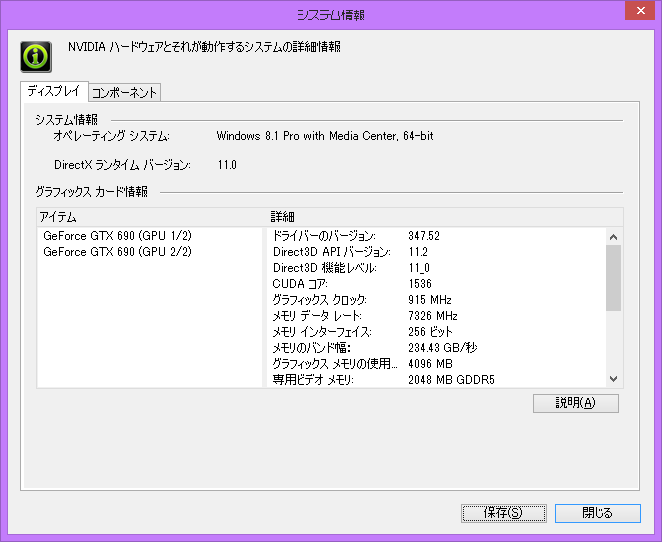This screenshot has height=542, width=662.
Task: Open the コンポーネント tab
Action: 125,92
